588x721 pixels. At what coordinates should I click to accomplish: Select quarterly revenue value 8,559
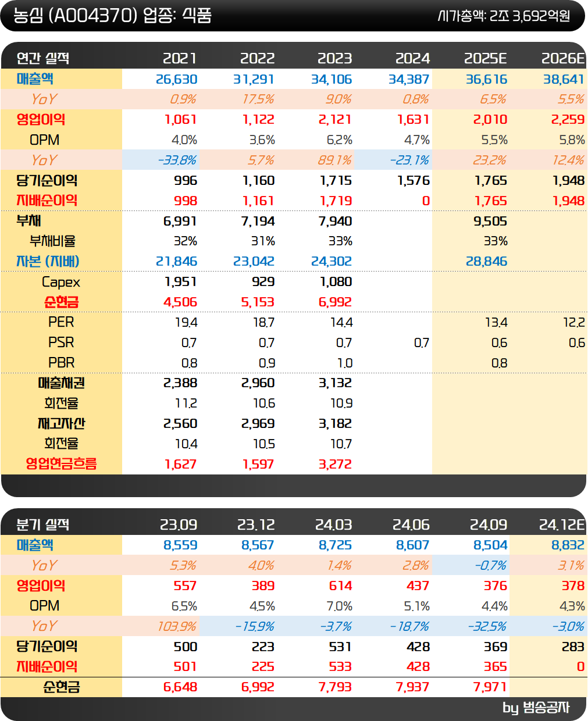[180, 545]
